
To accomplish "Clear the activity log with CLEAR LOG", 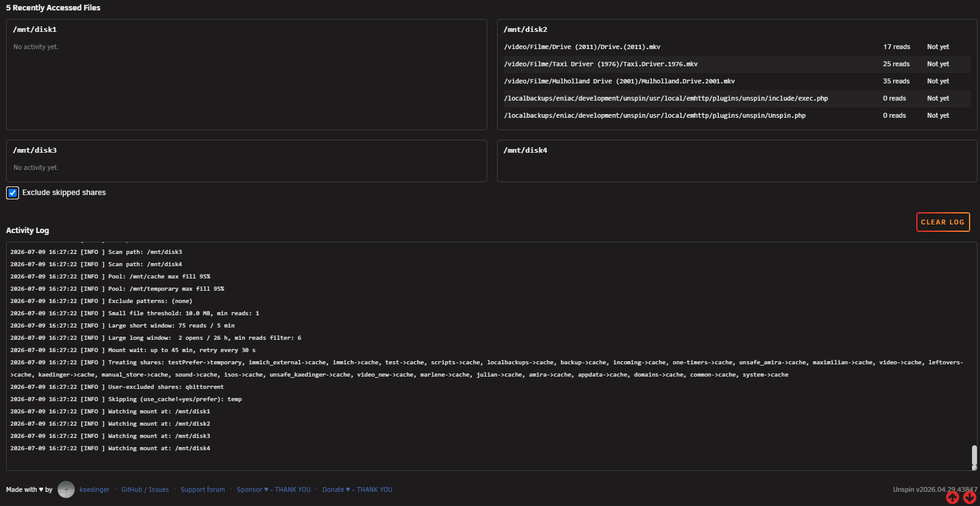I will click(943, 222).
